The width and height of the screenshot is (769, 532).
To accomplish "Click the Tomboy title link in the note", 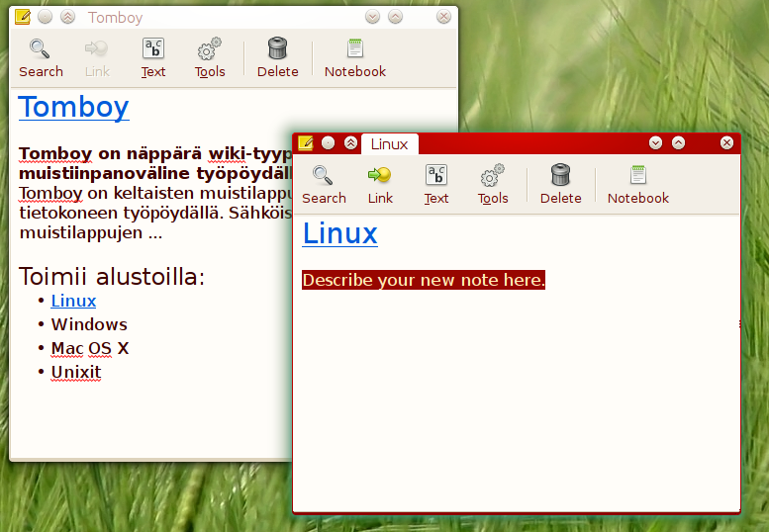I will pos(73,107).
